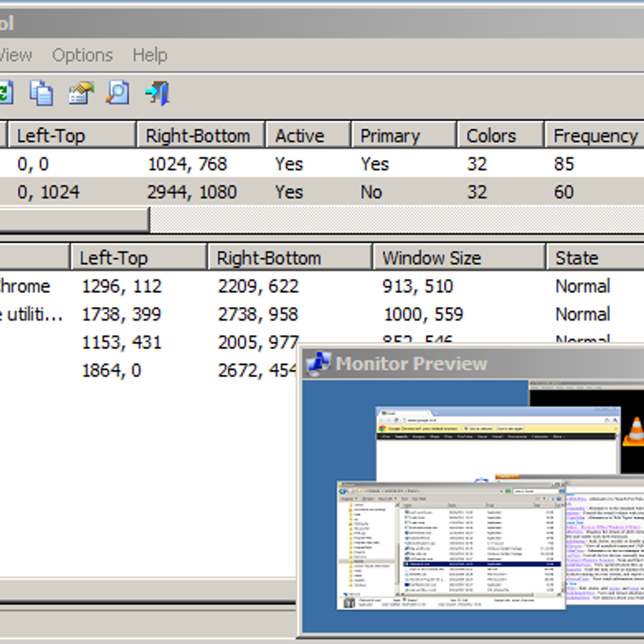Click the 1153, 431 Left-Top cell
The width and height of the screenshot is (644, 644).
pyautogui.click(x=121, y=342)
